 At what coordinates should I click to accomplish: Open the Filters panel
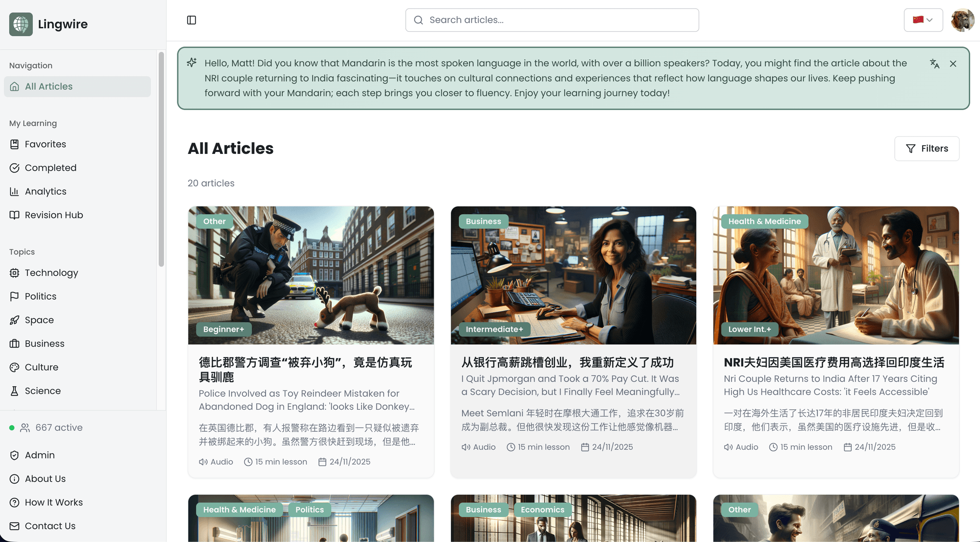(x=927, y=148)
